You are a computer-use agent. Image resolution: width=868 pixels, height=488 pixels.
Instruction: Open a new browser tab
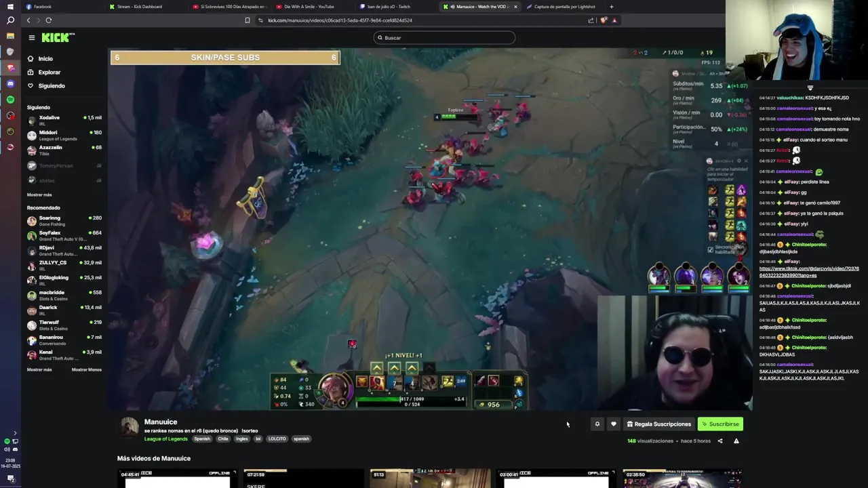[612, 7]
